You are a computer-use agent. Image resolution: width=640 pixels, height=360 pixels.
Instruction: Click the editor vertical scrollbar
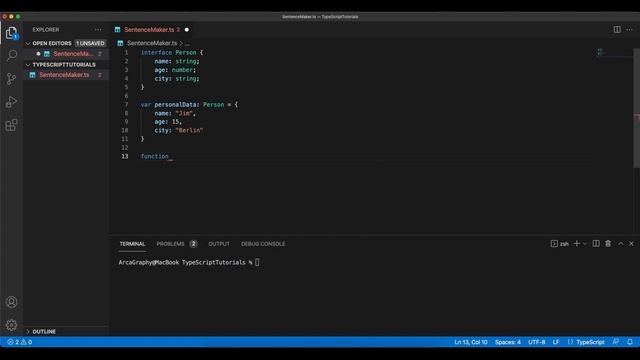click(x=636, y=108)
